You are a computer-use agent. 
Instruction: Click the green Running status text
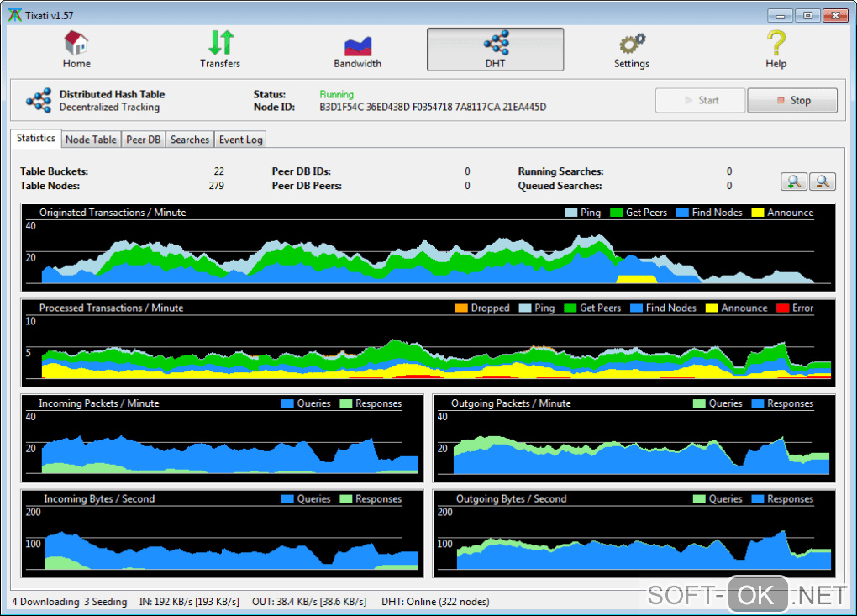(x=337, y=95)
